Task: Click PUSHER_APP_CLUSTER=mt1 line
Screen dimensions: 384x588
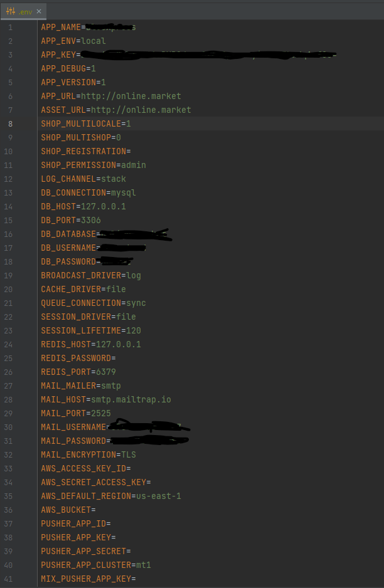Action: [x=96, y=565]
